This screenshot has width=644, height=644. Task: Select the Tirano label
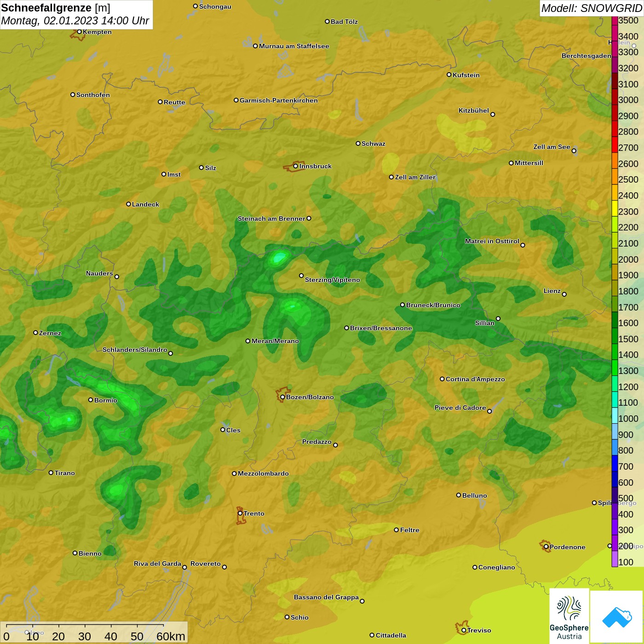(x=64, y=473)
